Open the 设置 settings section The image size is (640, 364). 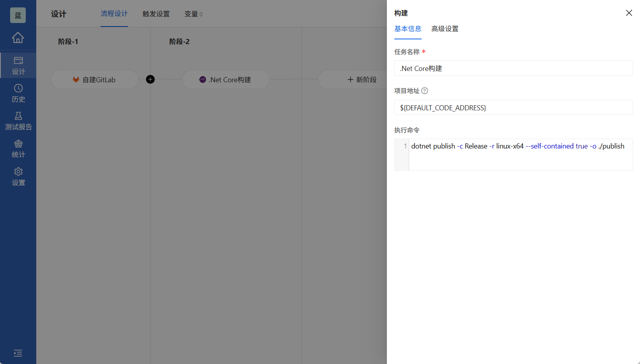[18, 176]
